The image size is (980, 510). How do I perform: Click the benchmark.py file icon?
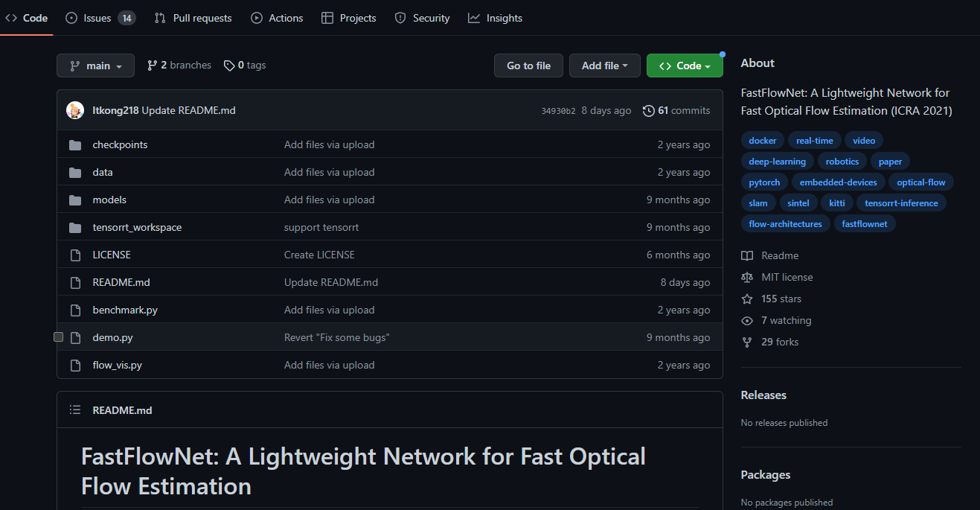pyautogui.click(x=75, y=310)
